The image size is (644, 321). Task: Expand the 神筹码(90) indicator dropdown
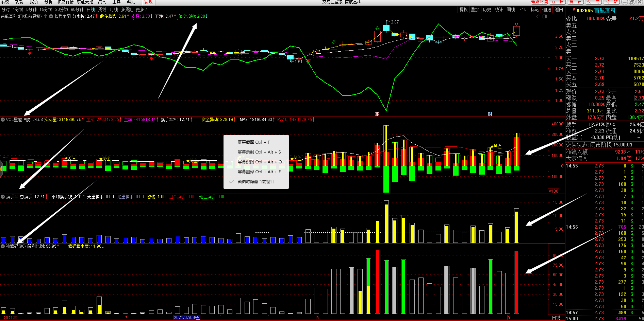click(x=3, y=246)
